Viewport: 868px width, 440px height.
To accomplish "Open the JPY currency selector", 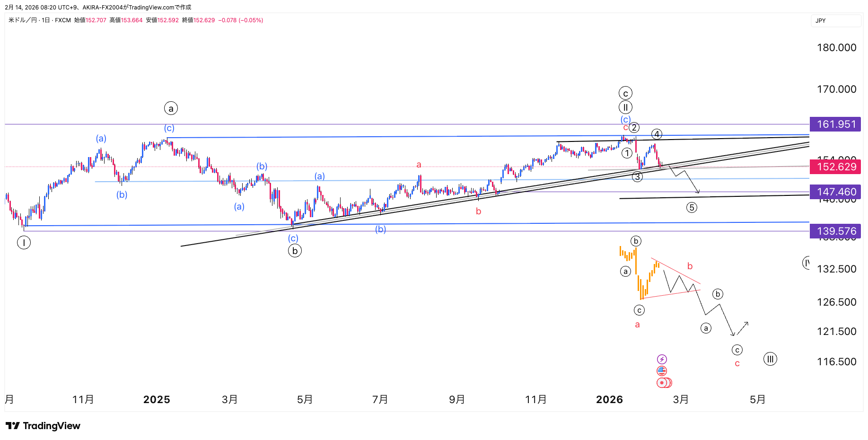I will click(x=835, y=21).
